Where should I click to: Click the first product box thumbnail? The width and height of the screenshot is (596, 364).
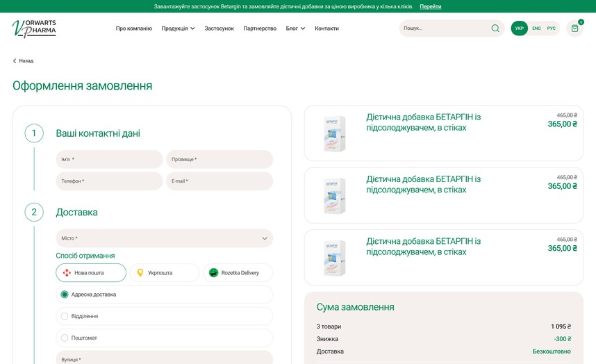pyautogui.click(x=335, y=134)
